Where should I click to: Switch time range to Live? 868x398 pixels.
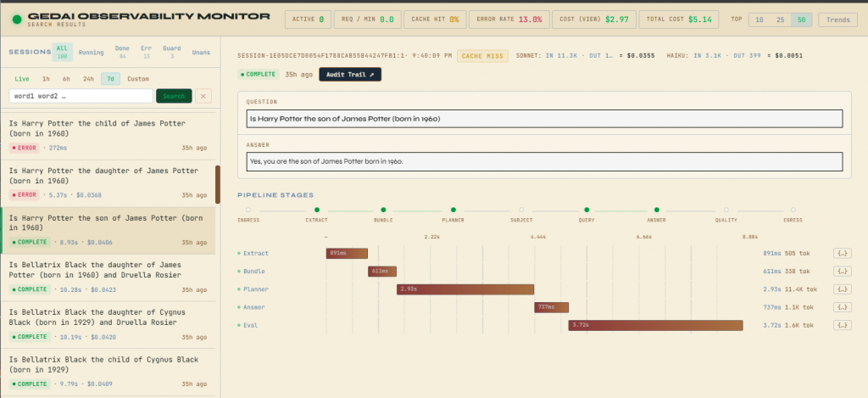point(22,79)
